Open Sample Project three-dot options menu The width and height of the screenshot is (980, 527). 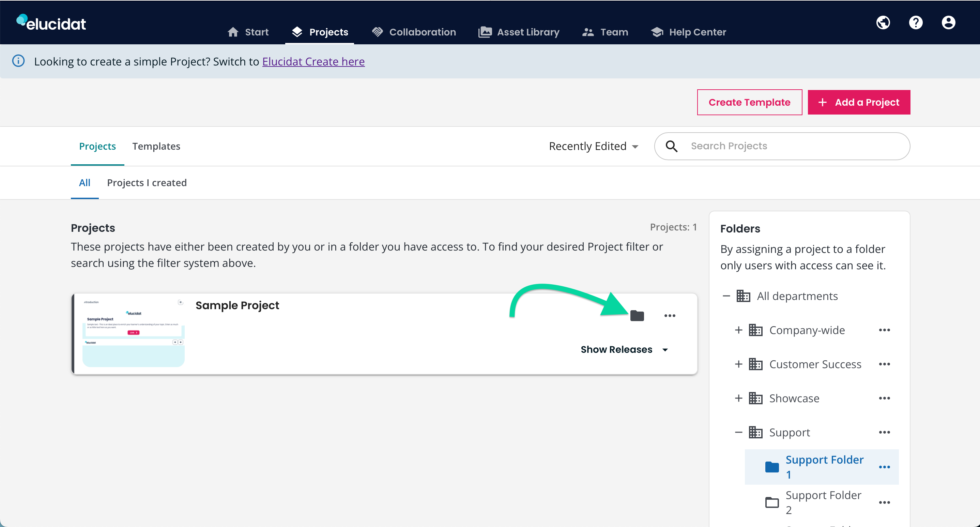pos(670,315)
